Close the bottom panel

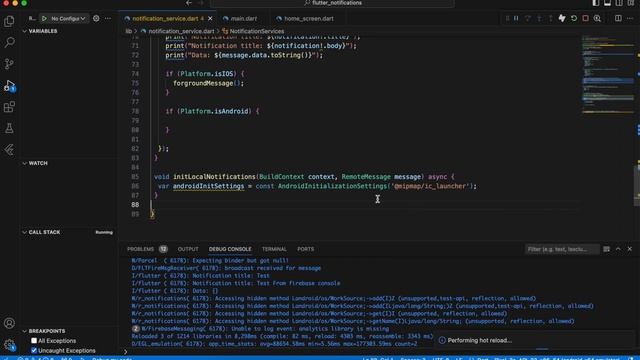click(x=630, y=249)
